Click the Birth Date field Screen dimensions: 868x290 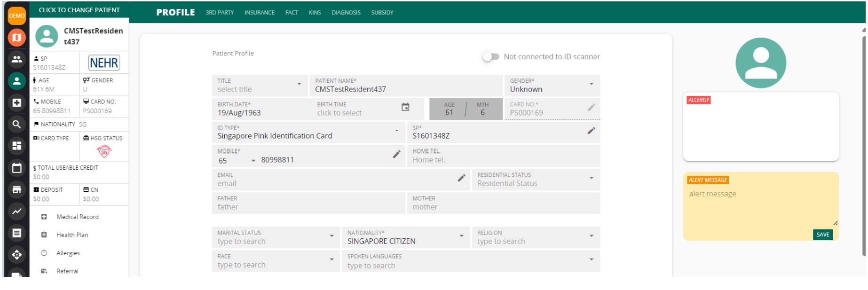(x=261, y=109)
